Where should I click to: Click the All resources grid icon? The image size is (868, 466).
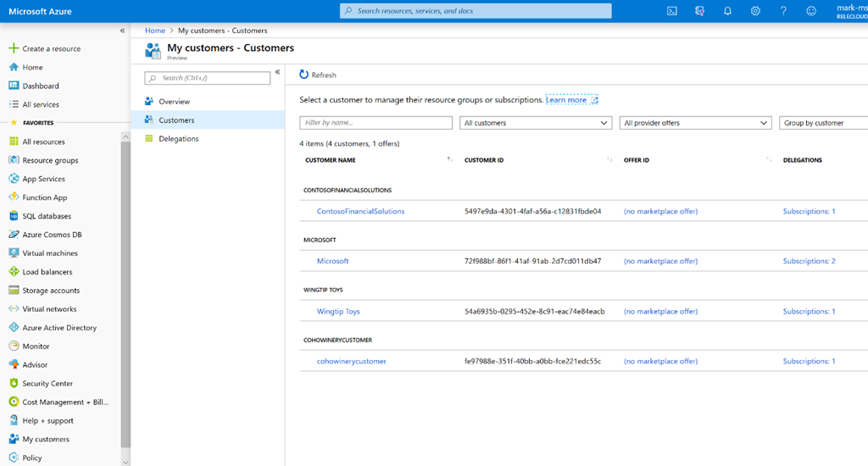pyautogui.click(x=14, y=141)
